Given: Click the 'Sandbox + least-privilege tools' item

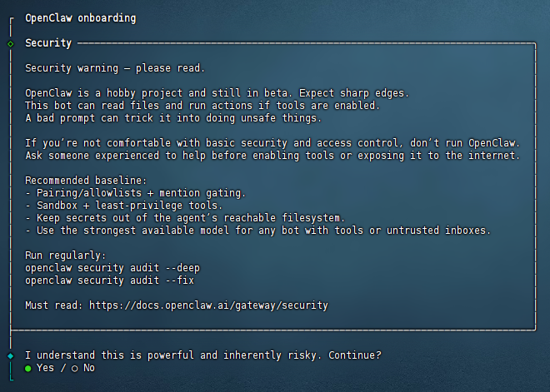Looking at the screenshot, I should click(123, 206).
